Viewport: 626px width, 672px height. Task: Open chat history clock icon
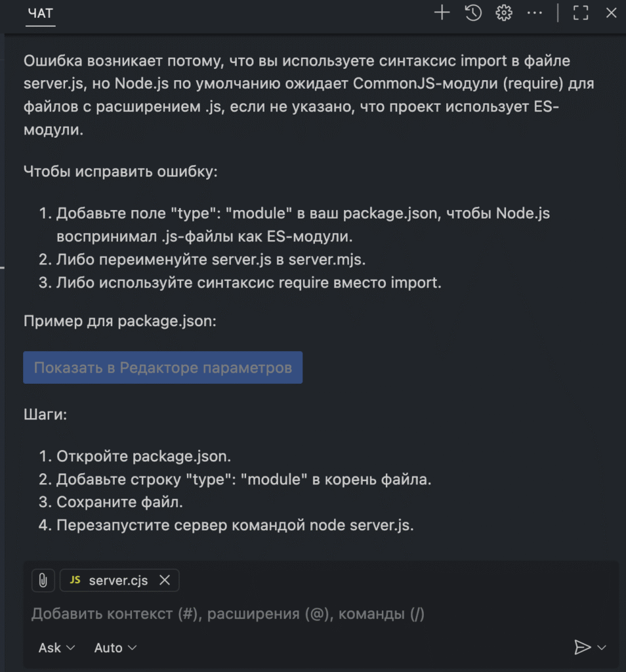(x=473, y=12)
